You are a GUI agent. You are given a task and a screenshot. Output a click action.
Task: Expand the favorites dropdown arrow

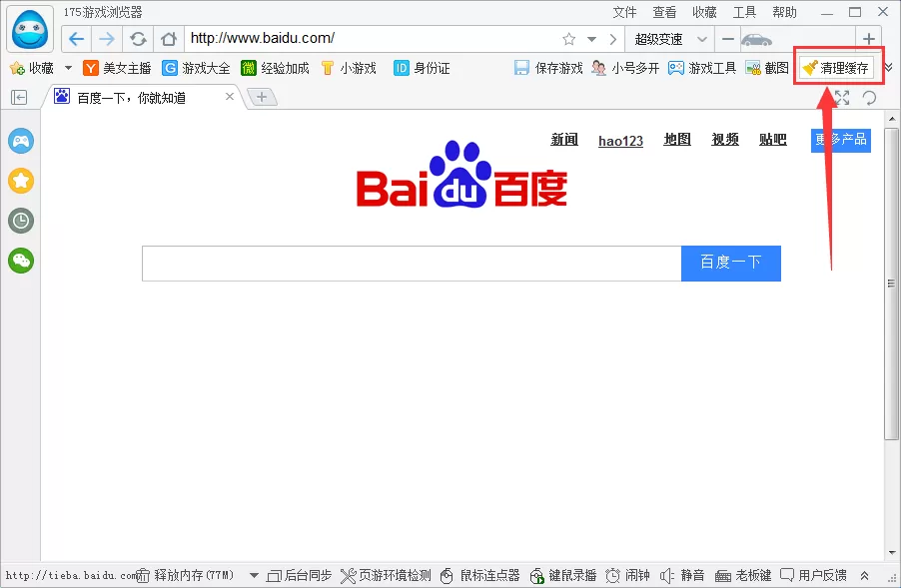pyautogui.click(x=68, y=68)
